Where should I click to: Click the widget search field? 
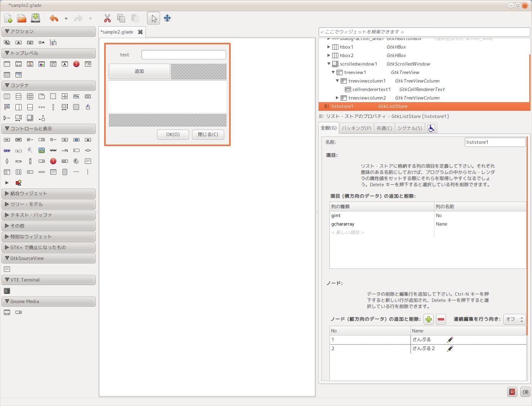click(x=424, y=32)
